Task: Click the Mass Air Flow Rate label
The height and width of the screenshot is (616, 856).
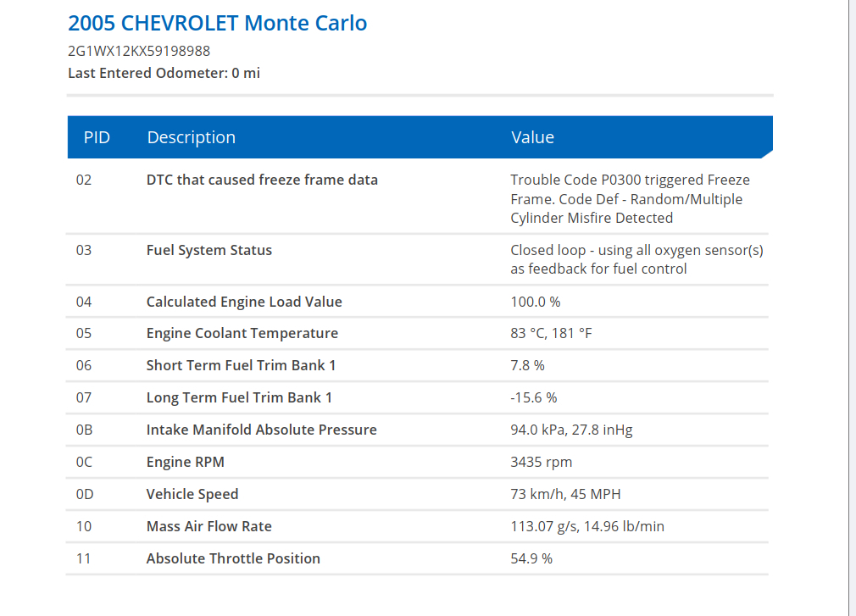Action: pyautogui.click(x=209, y=526)
